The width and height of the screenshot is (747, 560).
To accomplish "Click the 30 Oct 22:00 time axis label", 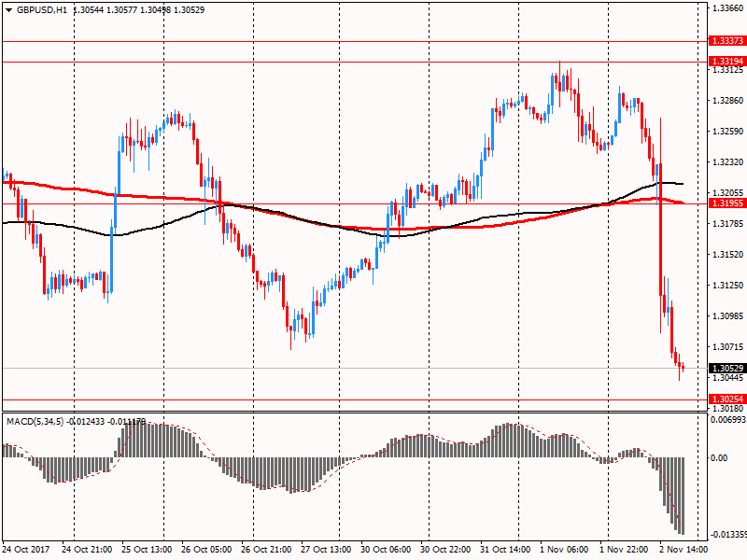I will [445, 550].
